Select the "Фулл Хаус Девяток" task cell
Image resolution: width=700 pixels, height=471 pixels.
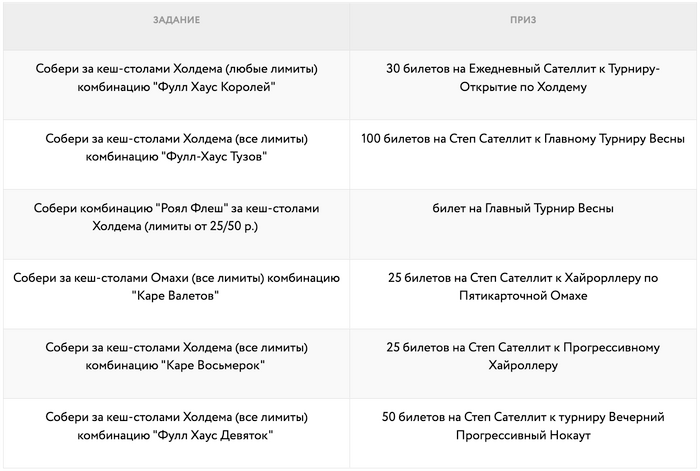click(x=176, y=427)
